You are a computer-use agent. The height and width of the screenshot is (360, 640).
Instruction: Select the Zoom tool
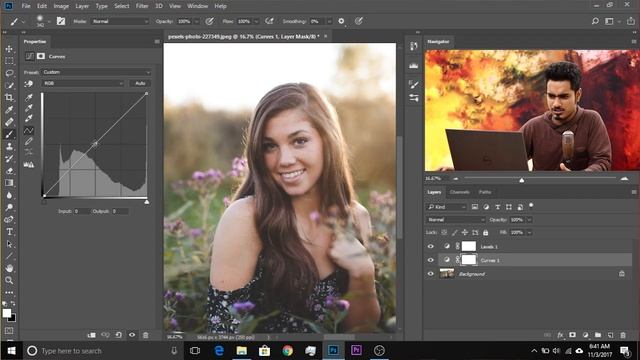click(x=9, y=280)
